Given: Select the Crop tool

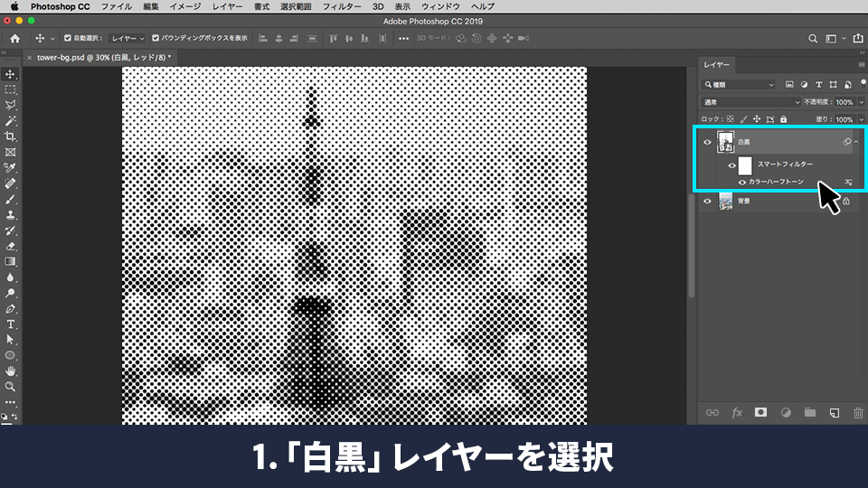Looking at the screenshot, I should 10,136.
